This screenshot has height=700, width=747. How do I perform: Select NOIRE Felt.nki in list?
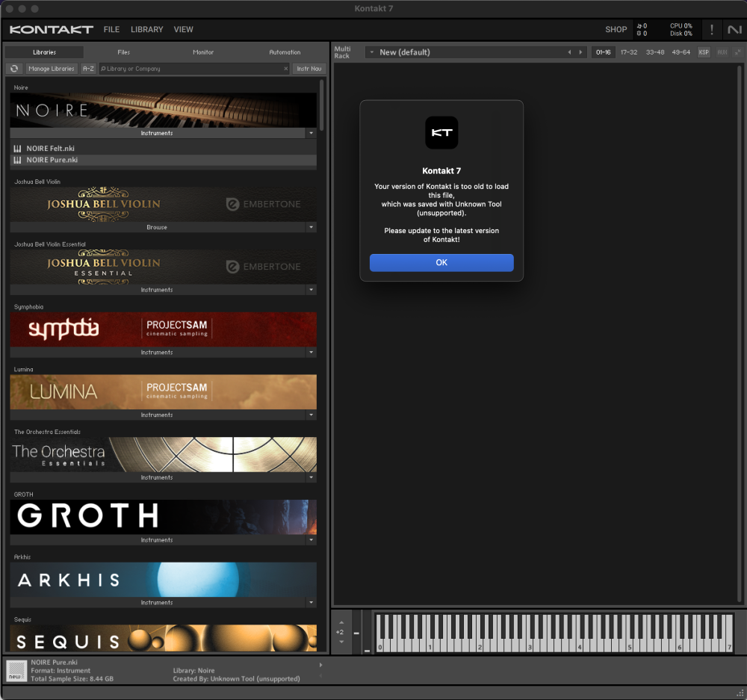pos(164,148)
